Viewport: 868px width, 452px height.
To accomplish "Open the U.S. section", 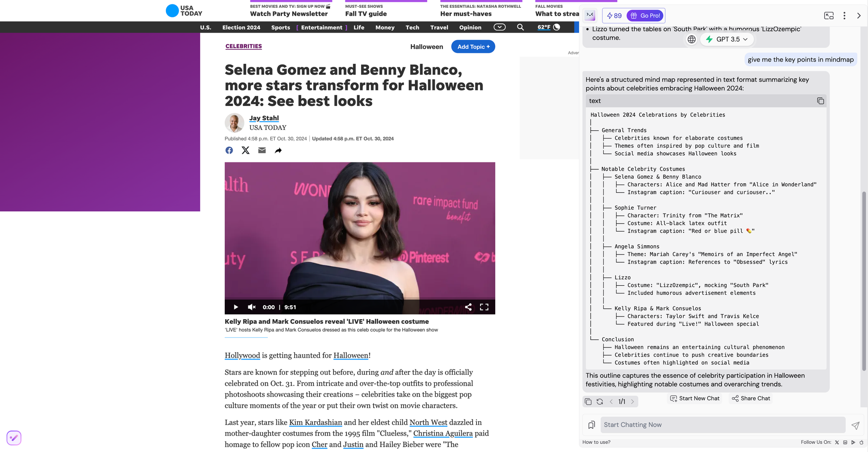I will click(x=206, y=27).
